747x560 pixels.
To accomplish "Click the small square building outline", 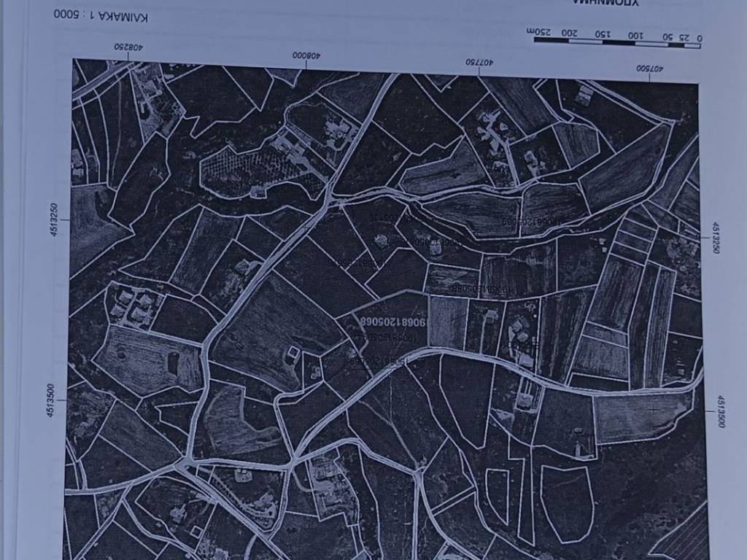I will pyautogui.click(x=293, y=354).
